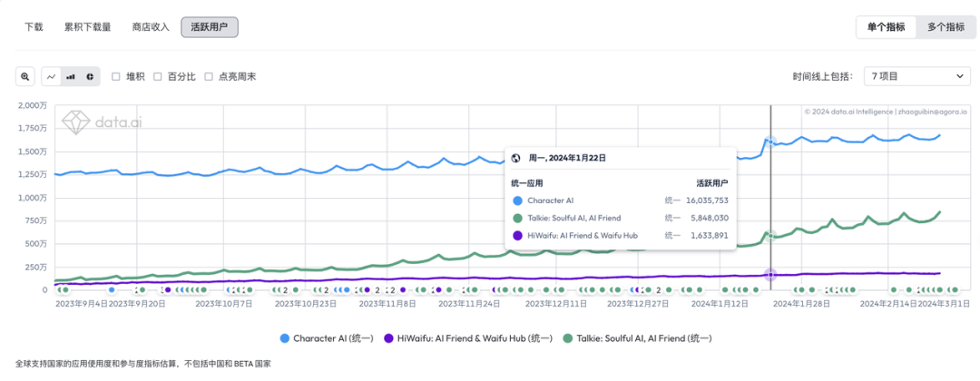Click the highlighted blue point on the Character AI line

770,142
